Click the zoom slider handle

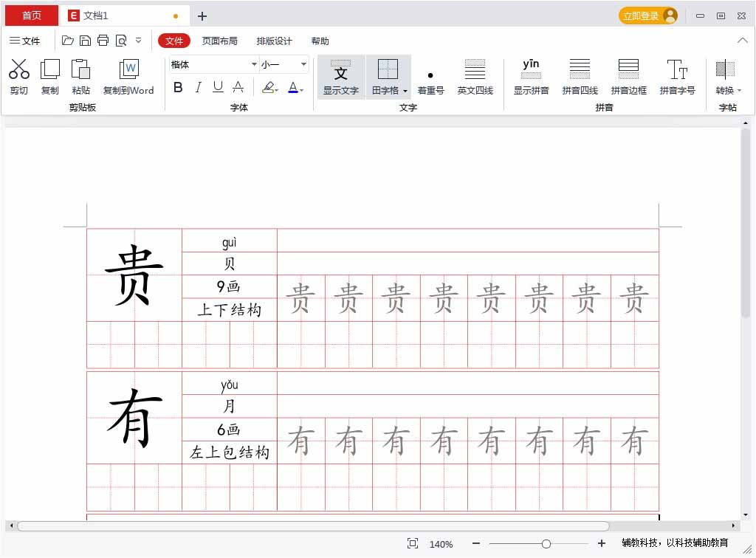click(546, 544)
